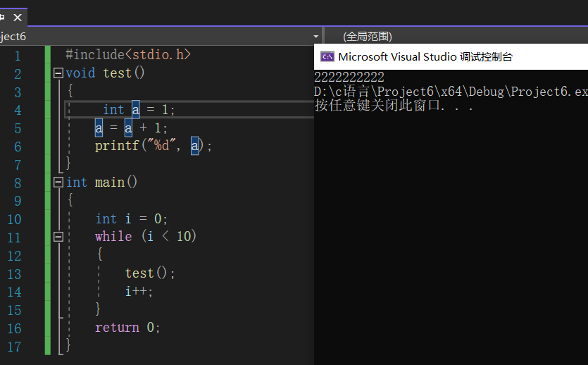This screenshot has height=365, width=588.
Task: Click line number 13 in gutter
Action: pos(14,274)
